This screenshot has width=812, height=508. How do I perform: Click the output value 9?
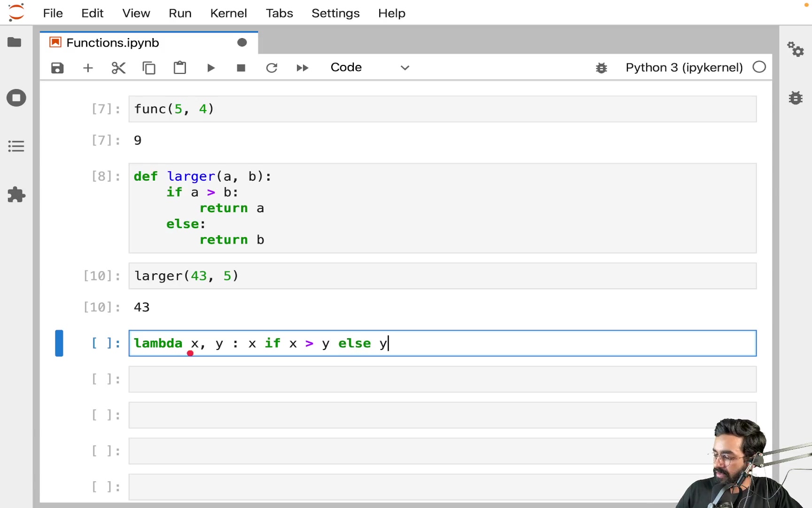[138, 140]
